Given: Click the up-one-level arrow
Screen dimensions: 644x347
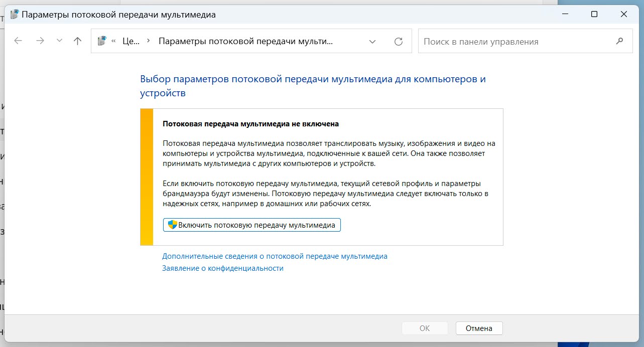Looking at the screenshot, I should pos(77,41).
